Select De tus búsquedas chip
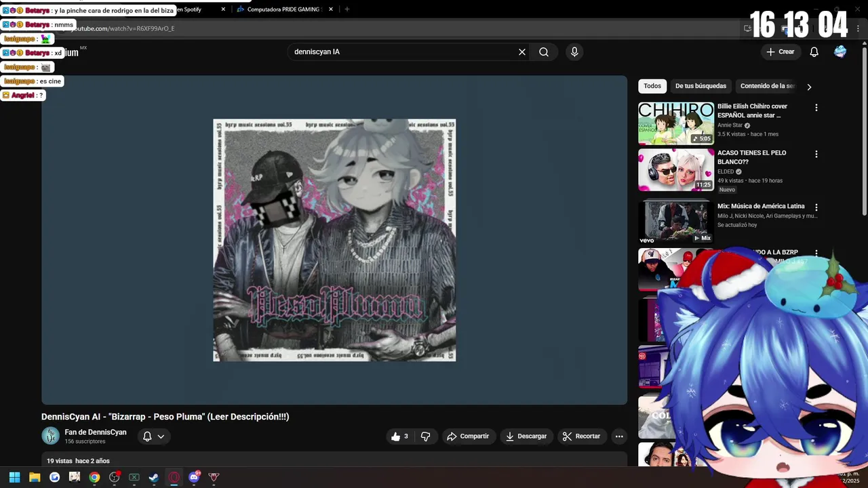868x488 pixels. pyautogui.click(x=701, y=86)
